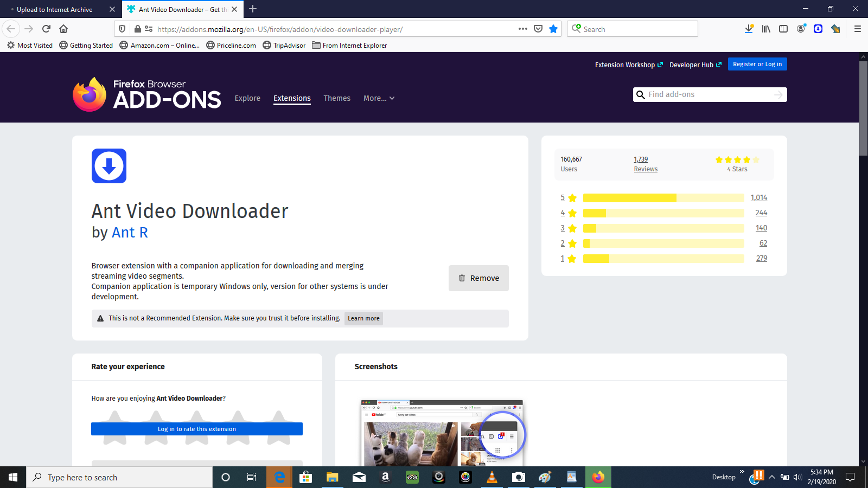Save page to Pocket icon
The height and width of the screenshot is (488, 868).
[x=538, y=29]
